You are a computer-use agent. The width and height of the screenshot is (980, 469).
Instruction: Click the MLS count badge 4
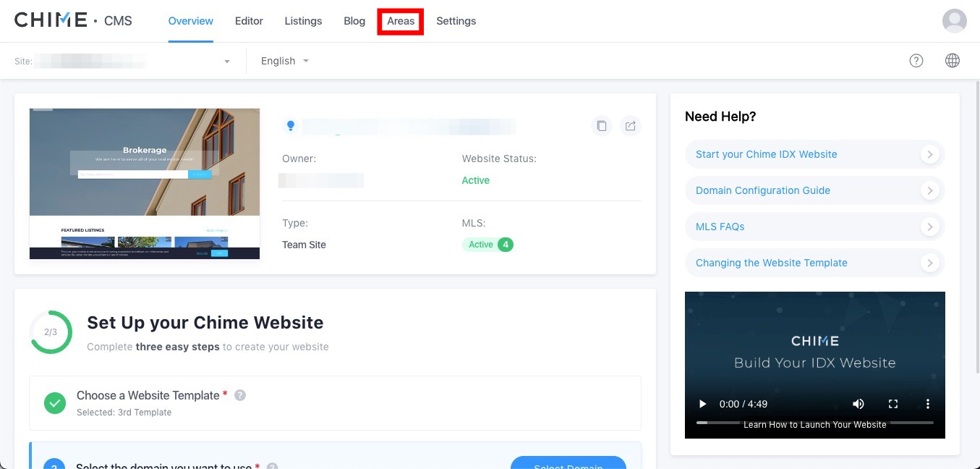pyautogui.click(x=506, y=245)
